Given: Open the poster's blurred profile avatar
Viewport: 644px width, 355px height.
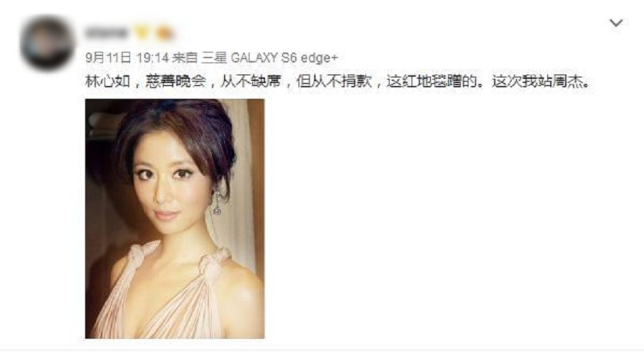Looking at the screenshot, I should tap(47, 43).
